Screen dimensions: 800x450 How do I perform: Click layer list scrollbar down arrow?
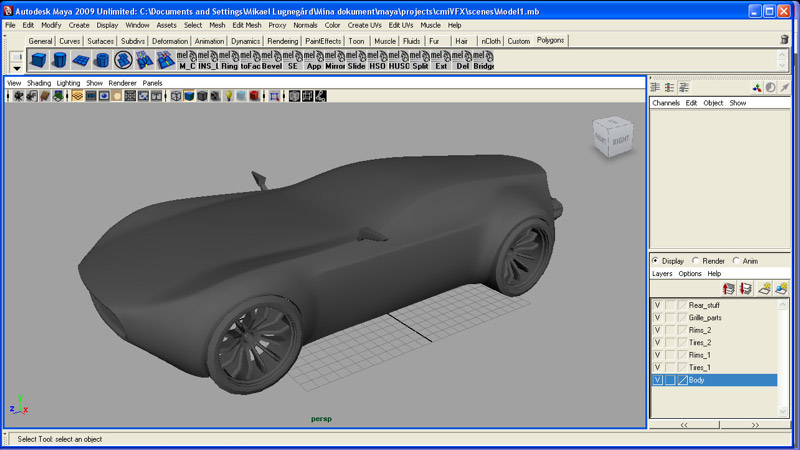click(783, 411)
